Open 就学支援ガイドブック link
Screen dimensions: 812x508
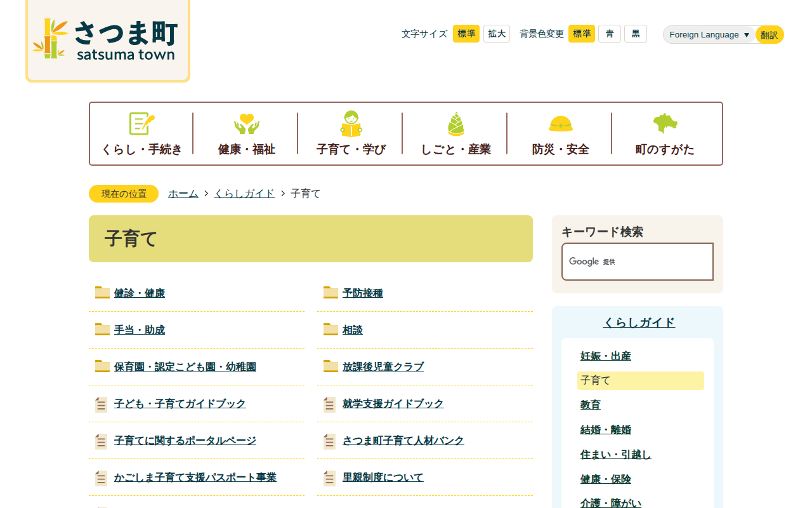coord(393,404)
